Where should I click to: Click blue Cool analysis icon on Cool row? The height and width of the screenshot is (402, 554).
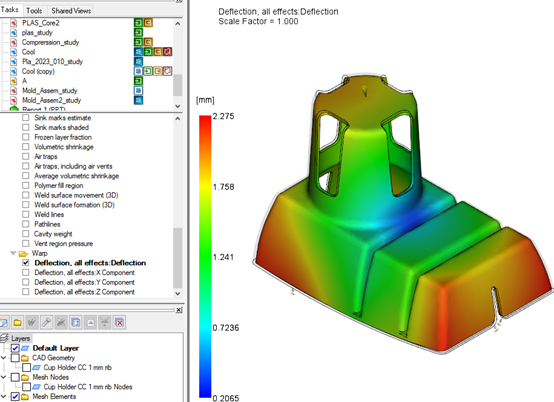click(x=138, y=52)
